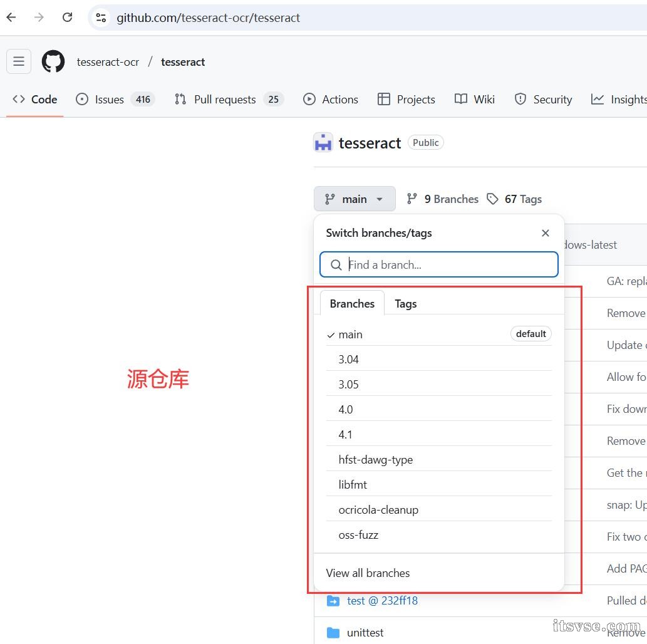647x644 pixels.
Task: Open the tesseract-ocr organization link
Action: pos(108,62)
